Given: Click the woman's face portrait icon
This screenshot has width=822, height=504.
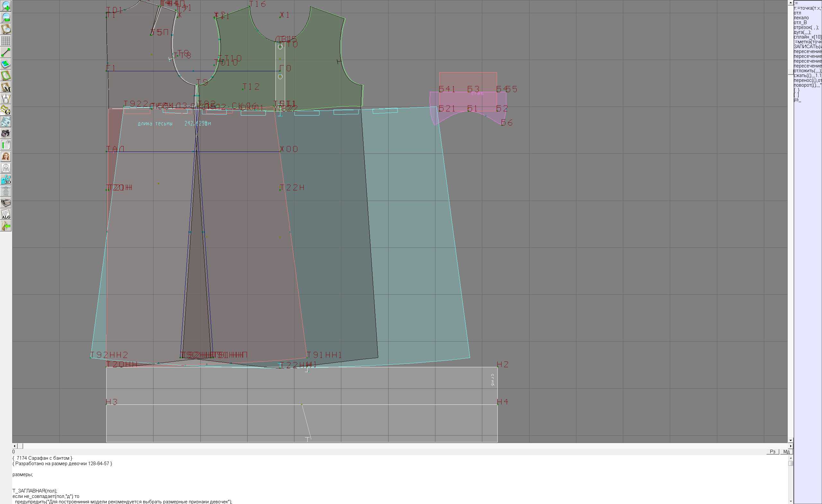Looking at the screenshot, I should [6, 156].
